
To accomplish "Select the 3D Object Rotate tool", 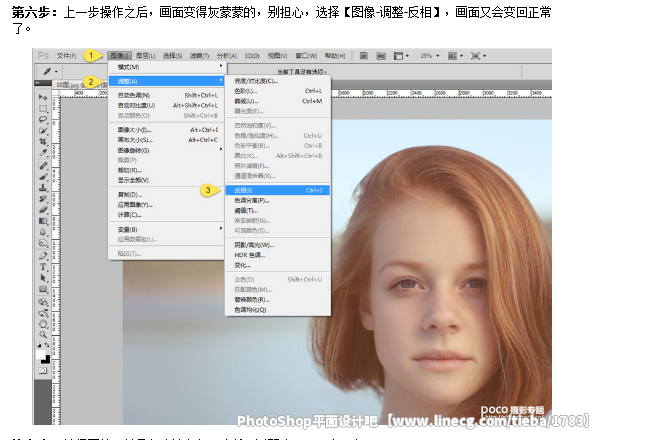I will pyautogui.click(x=43, y=302).
